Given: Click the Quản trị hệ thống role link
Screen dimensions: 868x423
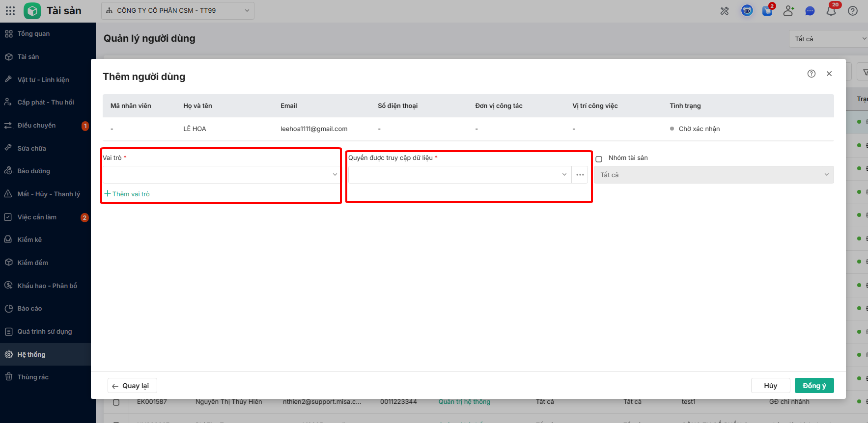Looking at the screenshot, I should pos(464,402).
